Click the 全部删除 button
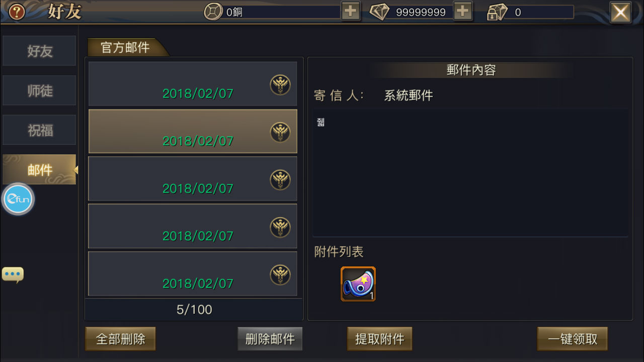This screenshot has height=362, width=644. pyautogui.click(x=120, y=339)
